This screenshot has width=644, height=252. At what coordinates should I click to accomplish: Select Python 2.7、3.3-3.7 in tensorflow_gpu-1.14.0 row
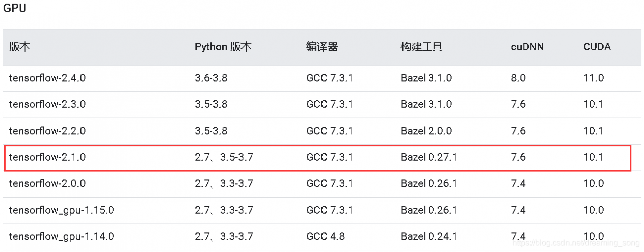[x=224, y=236]
